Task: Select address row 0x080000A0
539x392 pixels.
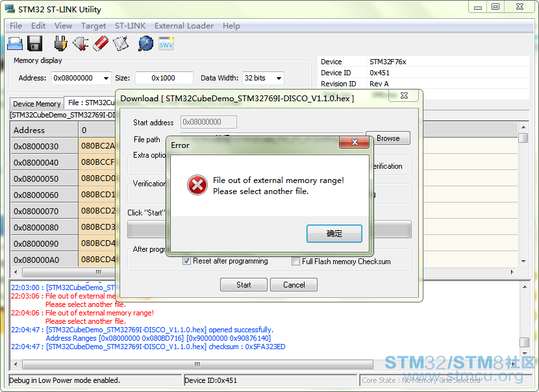Action: point(44,260)
